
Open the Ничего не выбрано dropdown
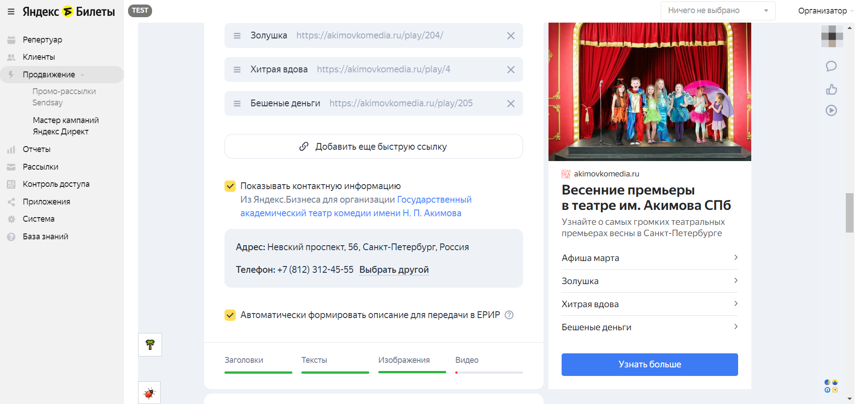[718, 11]
